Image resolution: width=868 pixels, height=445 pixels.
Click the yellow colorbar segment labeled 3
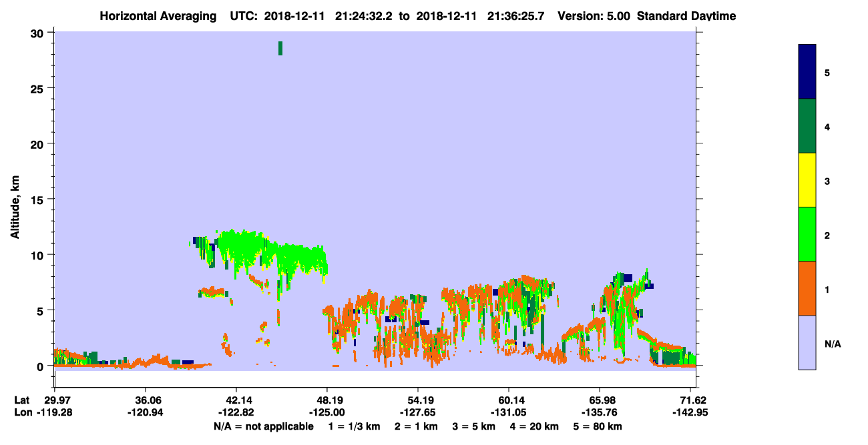tap(807, 180)
